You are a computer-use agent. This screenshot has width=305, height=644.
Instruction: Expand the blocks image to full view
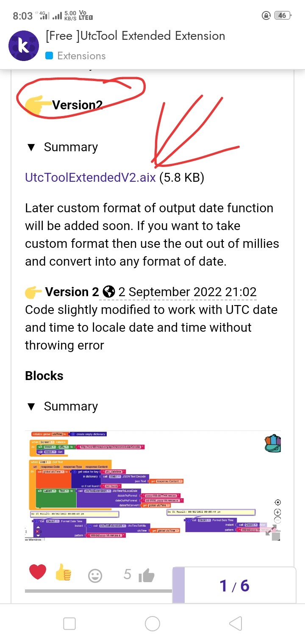click(272, 532)
